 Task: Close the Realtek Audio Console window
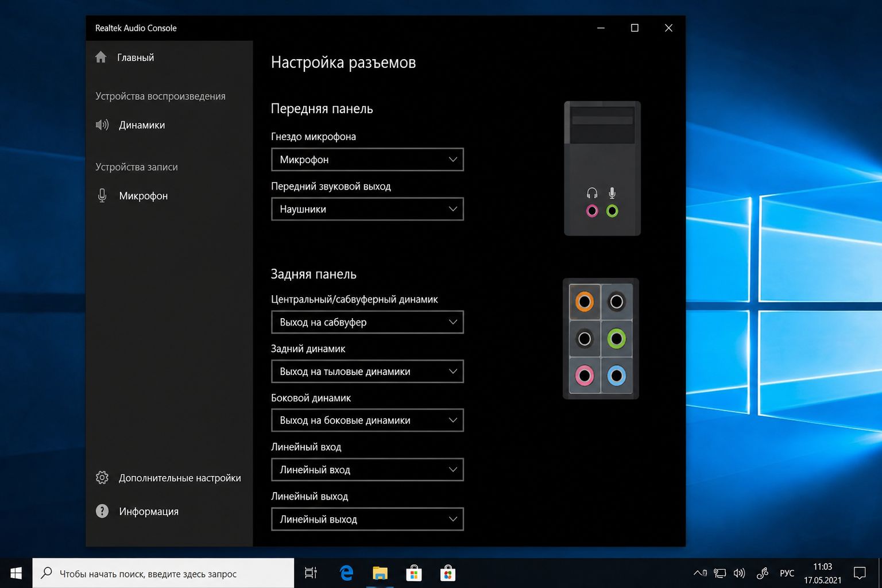(x=668, y=28)
